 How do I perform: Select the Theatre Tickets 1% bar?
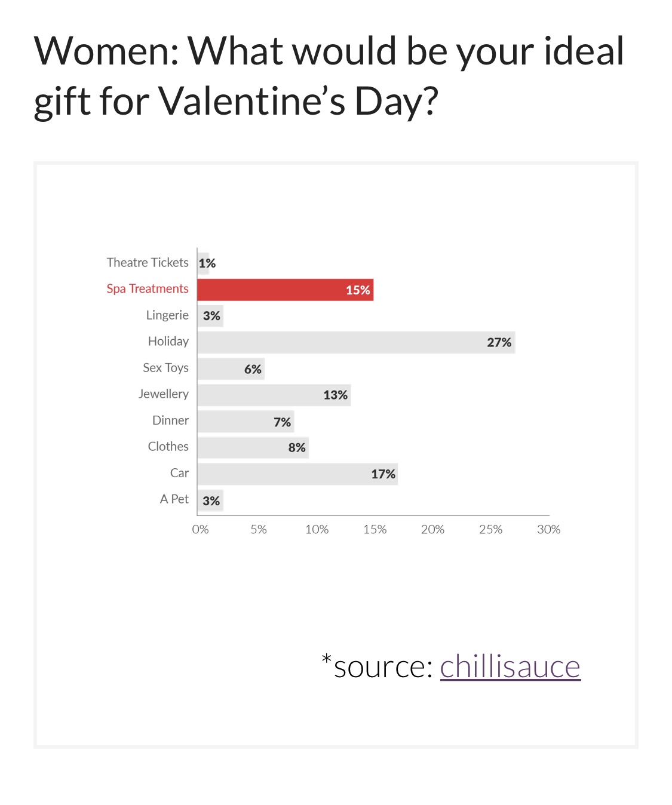tap(203, 263)
